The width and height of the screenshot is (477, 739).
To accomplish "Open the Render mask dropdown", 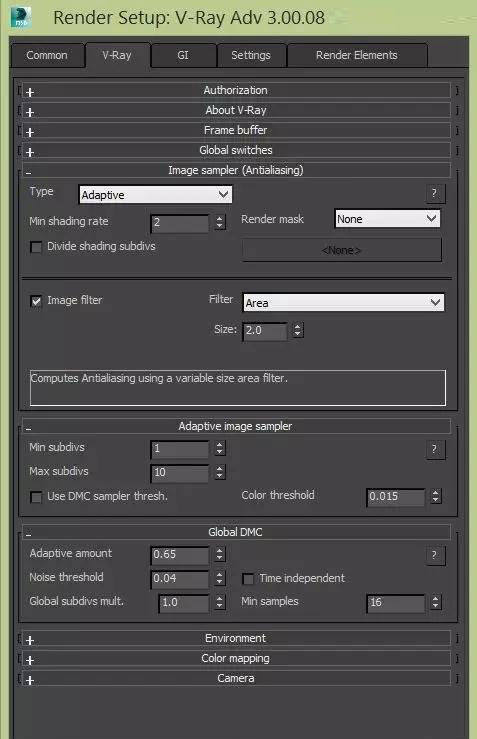I will [387, 219].
